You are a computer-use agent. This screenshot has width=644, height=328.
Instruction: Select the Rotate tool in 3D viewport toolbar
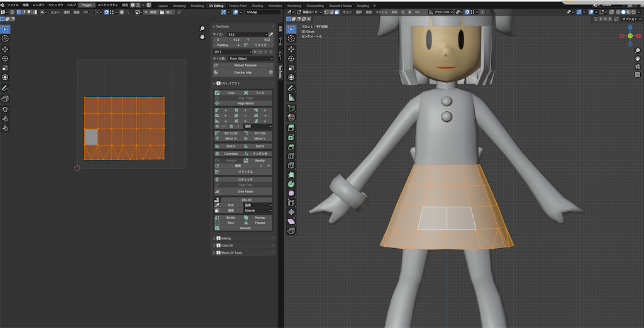[291, 58]
